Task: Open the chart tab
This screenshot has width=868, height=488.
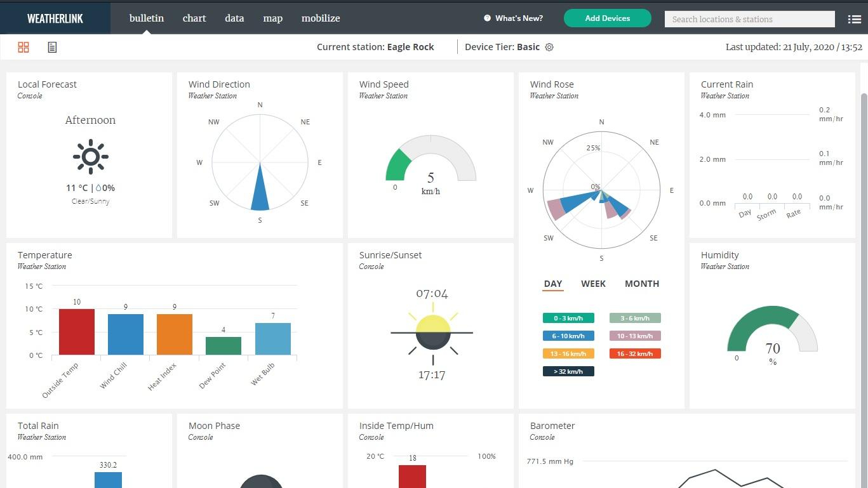Action: coord(194,18)
